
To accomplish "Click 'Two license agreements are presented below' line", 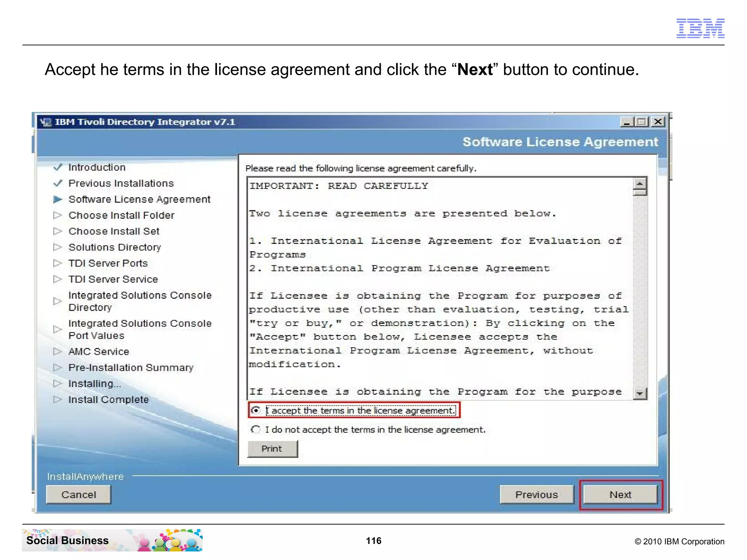I will coord(403,214).
